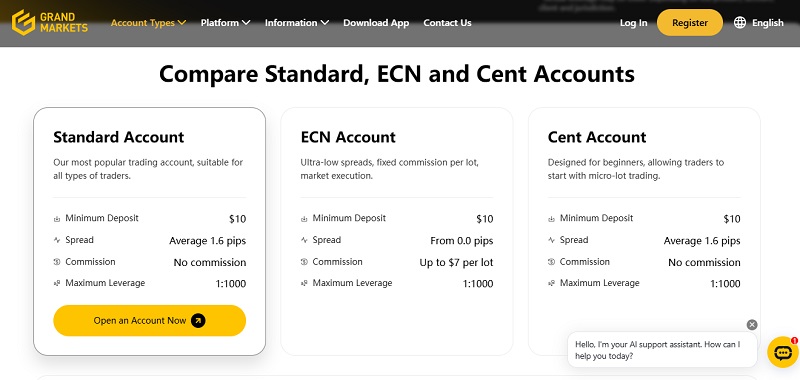Image resolution: width=800 pixels, height=380 pixels.
Task: Click the Log In link
Action: [x=633, y=22]
